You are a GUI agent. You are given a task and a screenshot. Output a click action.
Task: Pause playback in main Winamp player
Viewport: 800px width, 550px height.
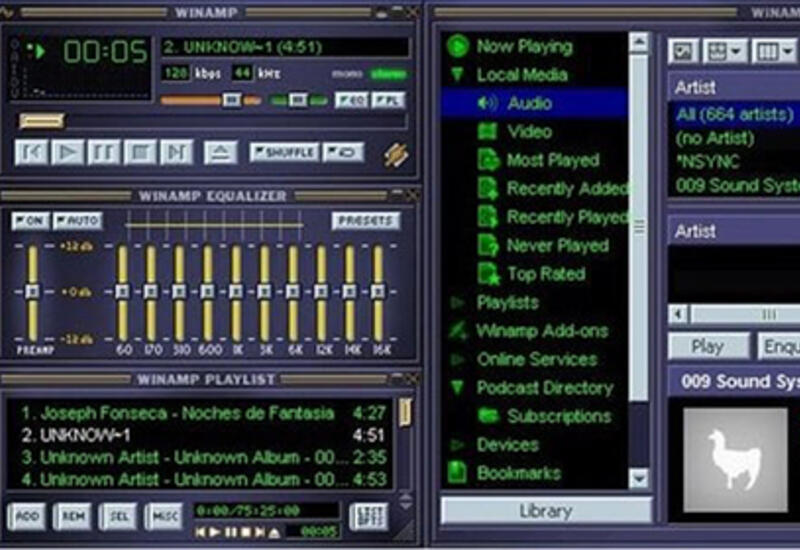[104, 152]
